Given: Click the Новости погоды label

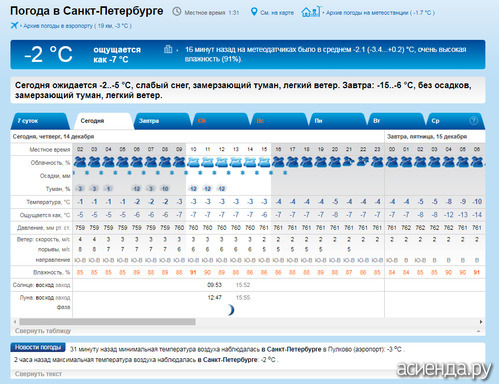Looking at the screenshot, I should click(38, 347).
